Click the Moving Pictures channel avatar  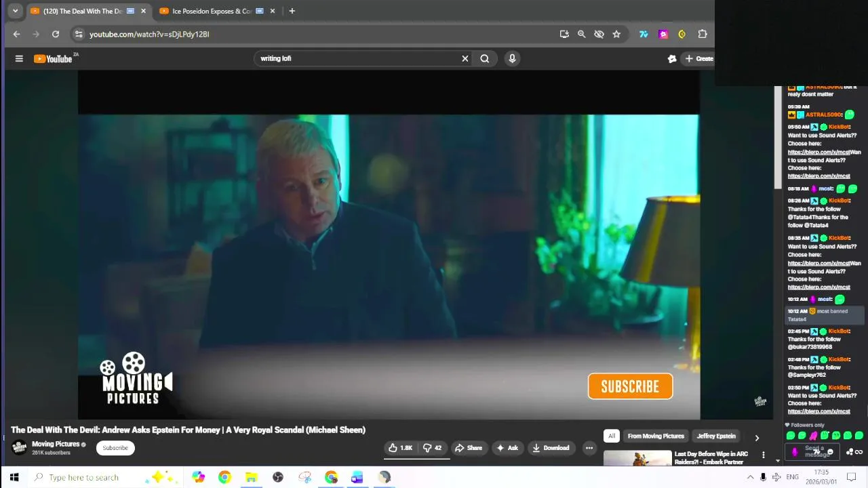click(x=20, y=447)
